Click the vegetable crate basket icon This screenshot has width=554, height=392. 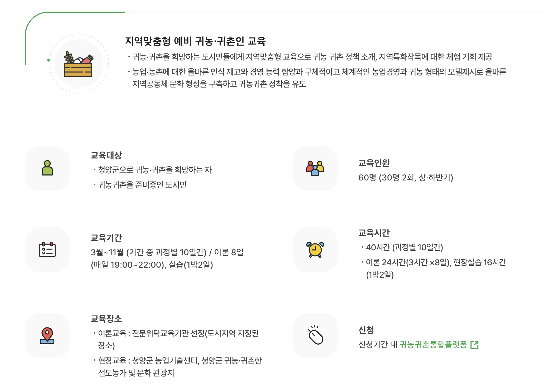tap(79, 64)
